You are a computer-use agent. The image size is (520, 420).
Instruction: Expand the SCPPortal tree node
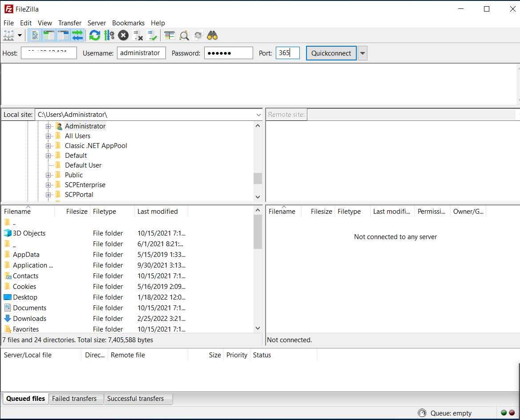(48, 195)
